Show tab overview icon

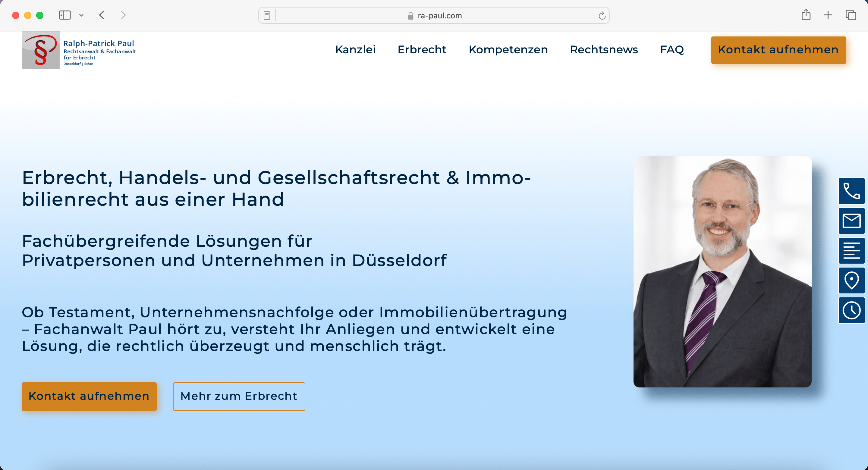click(851, 15)
